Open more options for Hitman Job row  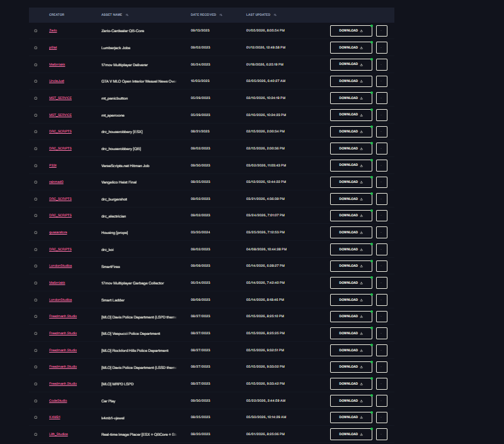(382, 165)
